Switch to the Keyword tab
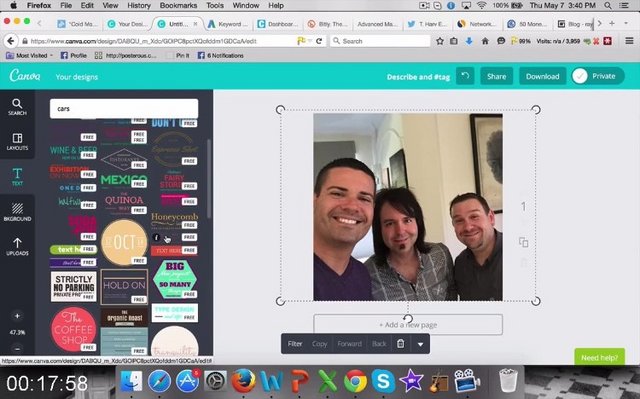The image size is (640, 399). [228, 24]
